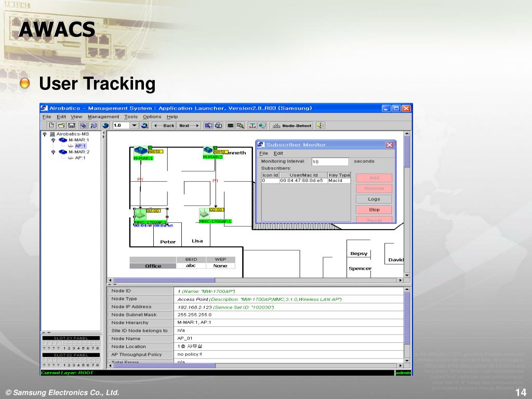Click the New document toolbar icon
The image size is (532, 399).
coord(51,126)
